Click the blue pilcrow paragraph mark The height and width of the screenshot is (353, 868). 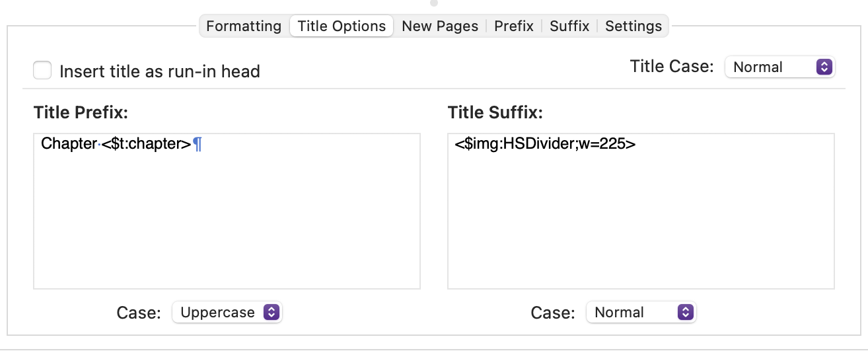pyautogui.click(x=197, y=143)
